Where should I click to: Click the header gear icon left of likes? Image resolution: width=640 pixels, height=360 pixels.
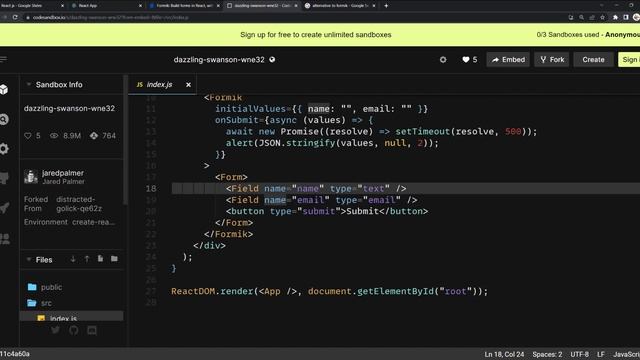443,60
